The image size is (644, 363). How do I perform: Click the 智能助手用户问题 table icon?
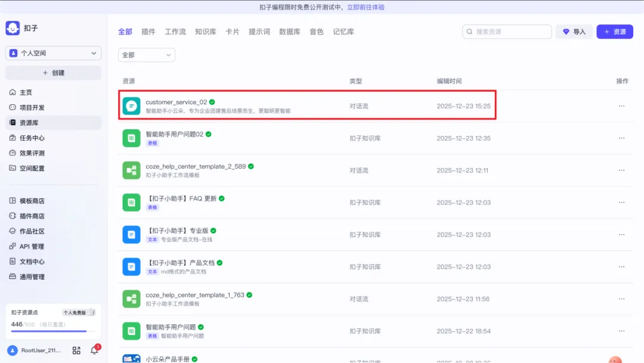point(131,331)
